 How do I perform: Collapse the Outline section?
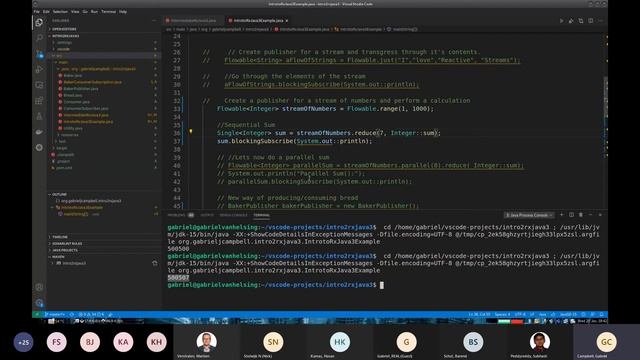pyautogui.click(x=104, y=195)
